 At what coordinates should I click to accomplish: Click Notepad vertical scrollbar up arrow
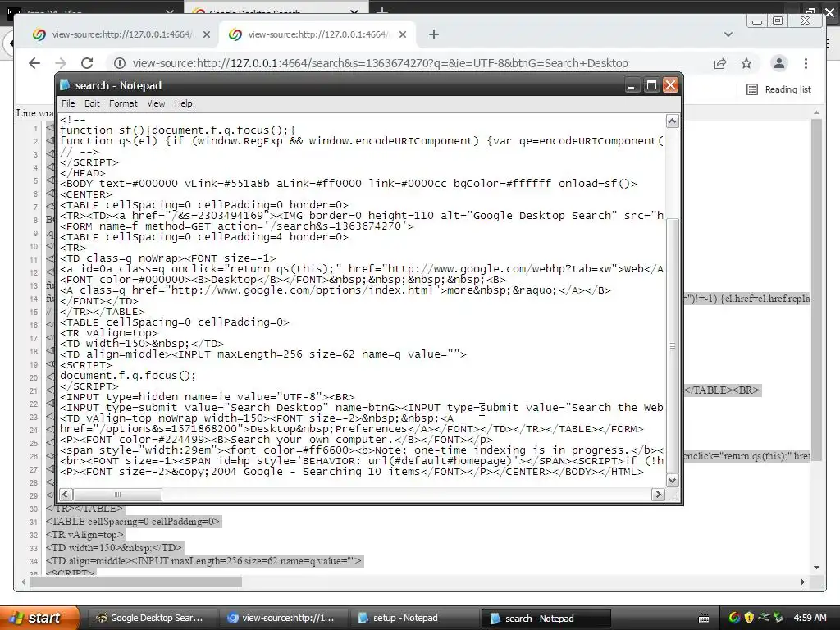click(673, 121)
